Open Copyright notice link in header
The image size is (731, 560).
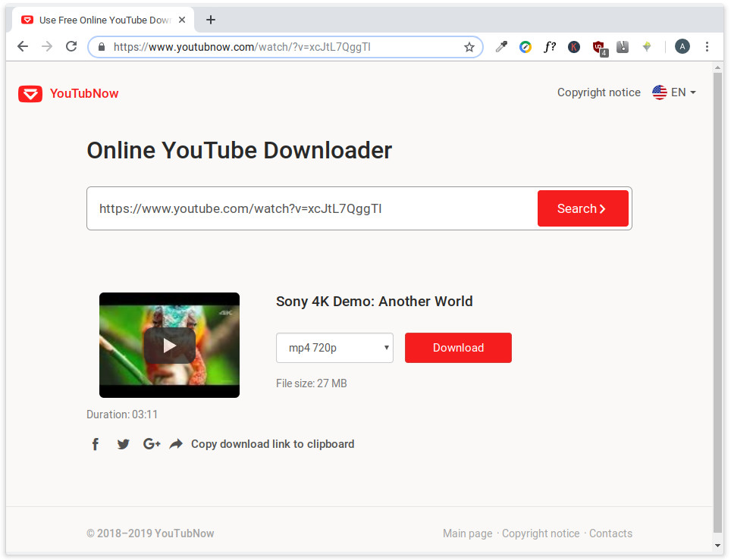(x=598, y=92)
